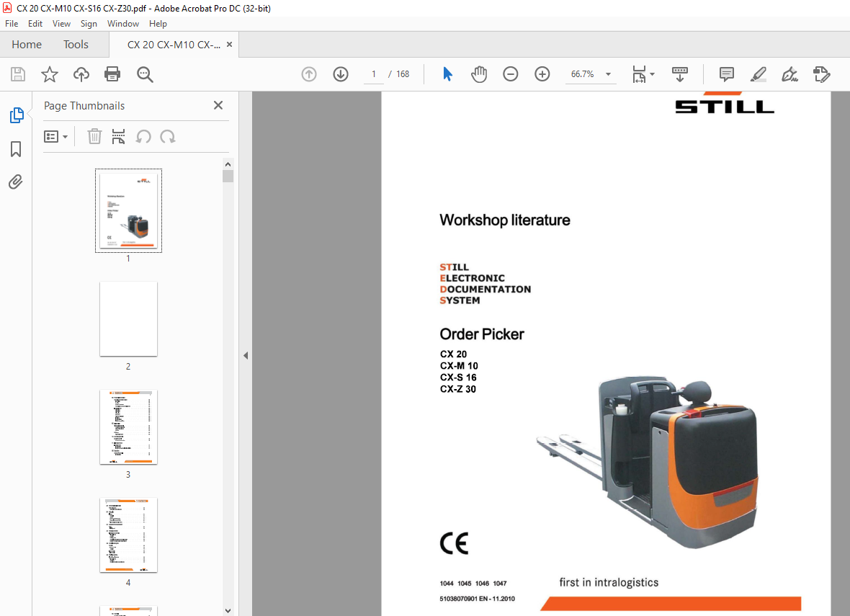Print the document with the printer icon
Screen dimensions: 850x616
(112, 74)
